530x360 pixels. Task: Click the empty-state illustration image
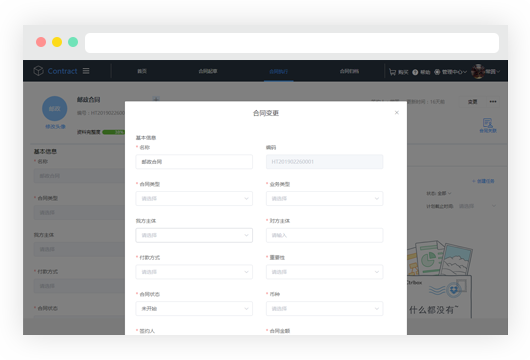click(439, 279)
